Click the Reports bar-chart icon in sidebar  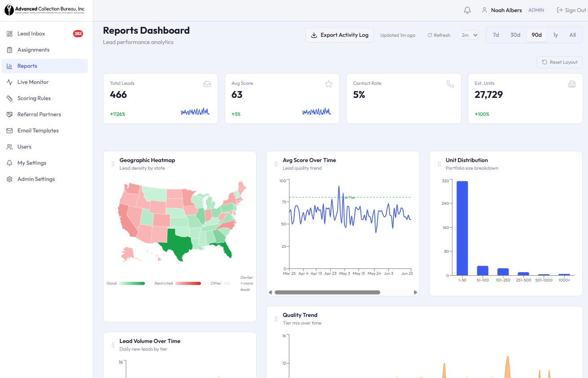pyautogui.click(x=9, y=66)
